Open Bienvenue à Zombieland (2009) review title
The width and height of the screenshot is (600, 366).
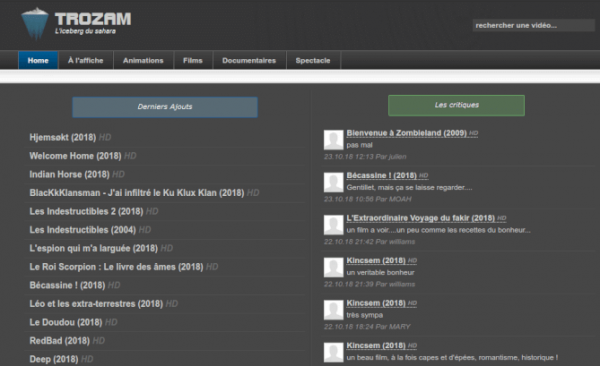407,133
